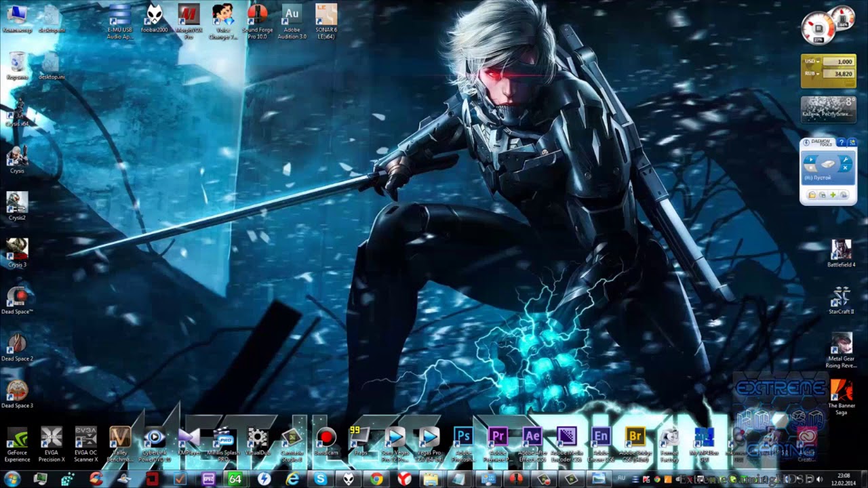Open the Computer desktop icon
Image resolution: width=868 pixels, height=488 pixels.
coord(17,18)
